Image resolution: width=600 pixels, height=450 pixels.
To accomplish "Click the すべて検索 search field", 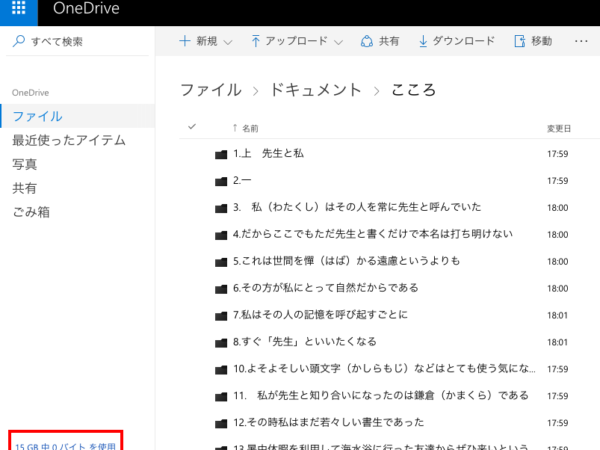I will [x=77, y=41].
